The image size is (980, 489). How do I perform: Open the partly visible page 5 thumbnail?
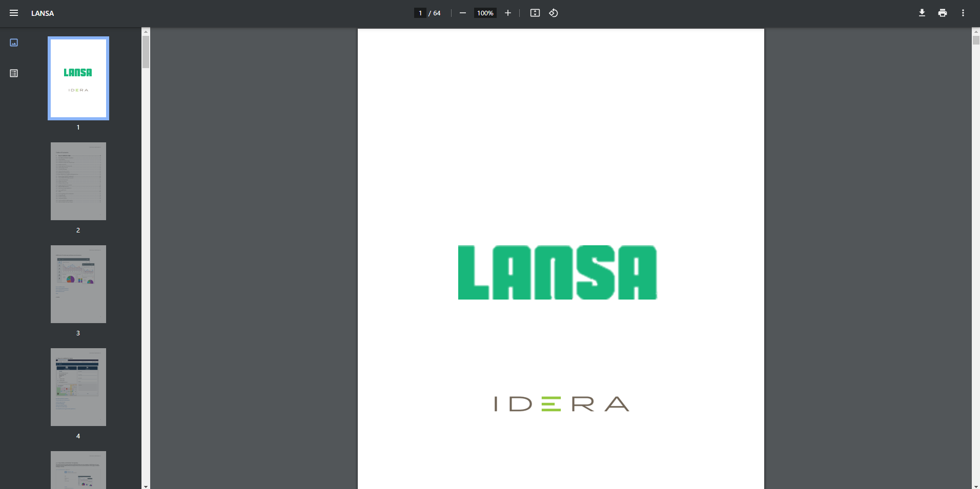[x=78, y=470]
